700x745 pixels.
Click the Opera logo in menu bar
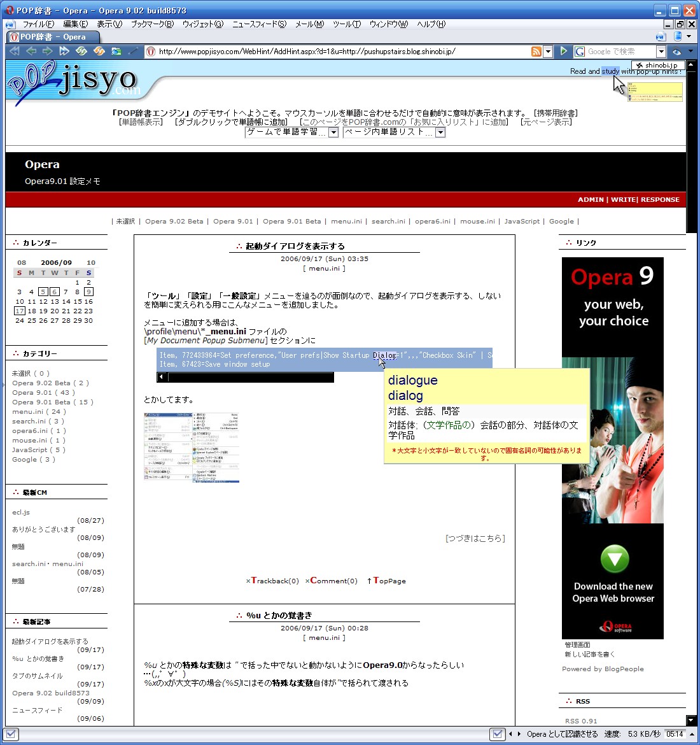coord(10,24)
